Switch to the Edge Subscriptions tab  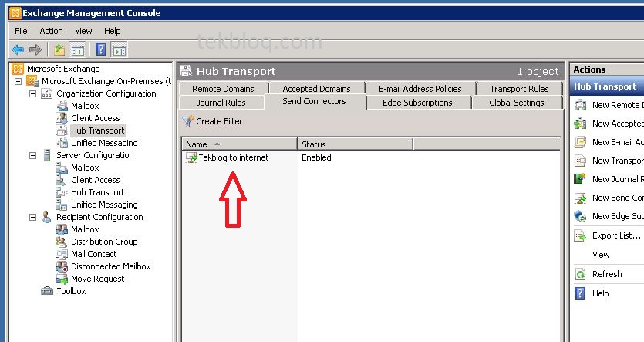pyautogui.click(x=417, y=103)
